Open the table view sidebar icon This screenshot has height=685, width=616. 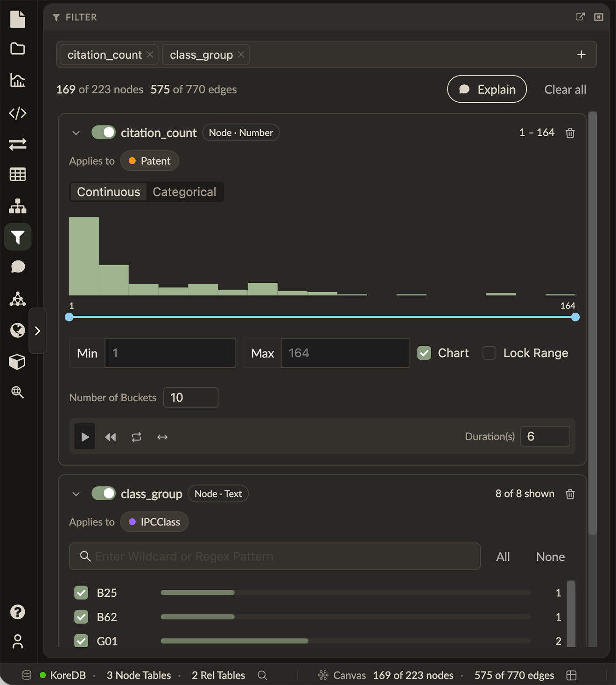tap(18, 175)
